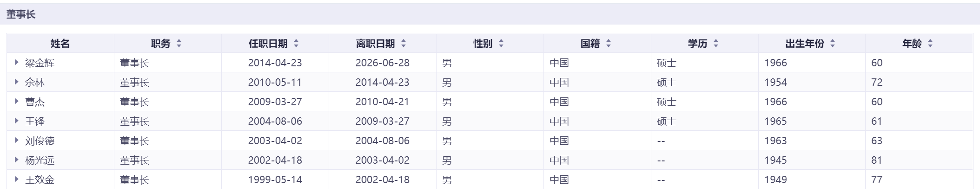
Task: Sort table by 性别 column icon
Action: [x=501, y=44]
